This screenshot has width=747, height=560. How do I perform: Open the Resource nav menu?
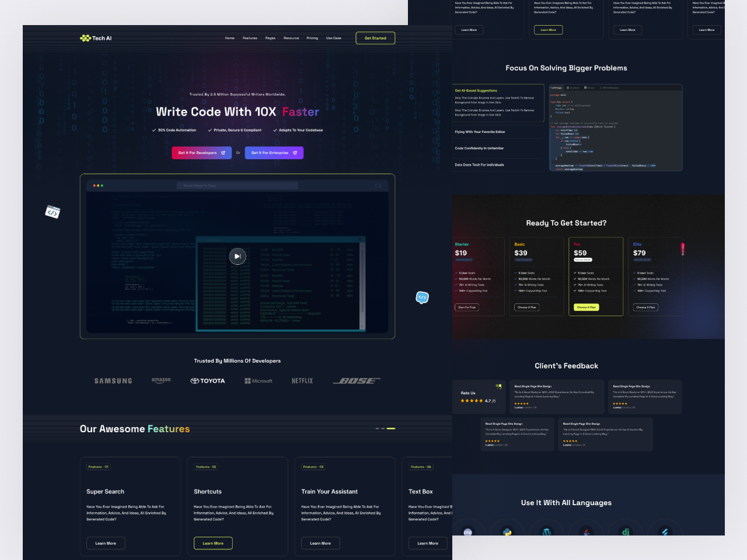291,38
